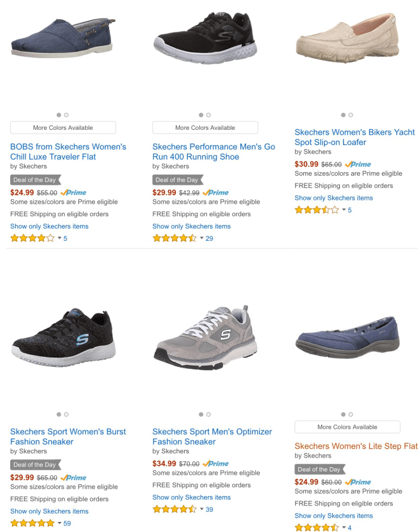The height and width of the screenshot is (532, 418).
Task: Expand rating dropdown arrow for Burst Fashion Sneaker
Action: point(59,523)
